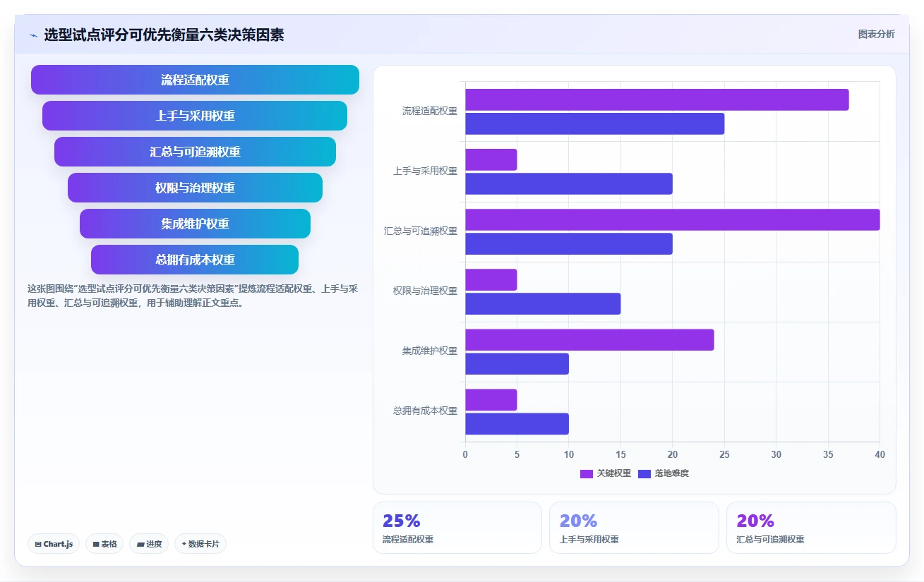This screenshot has height=582, width=924.
Task: Click the 流程适配权重 y-axis label
Action: coord(430,111)
